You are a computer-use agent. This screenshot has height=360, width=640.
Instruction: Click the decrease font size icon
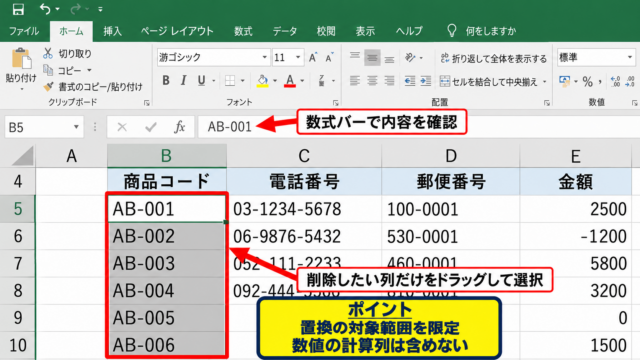click(x=329, y=58)
